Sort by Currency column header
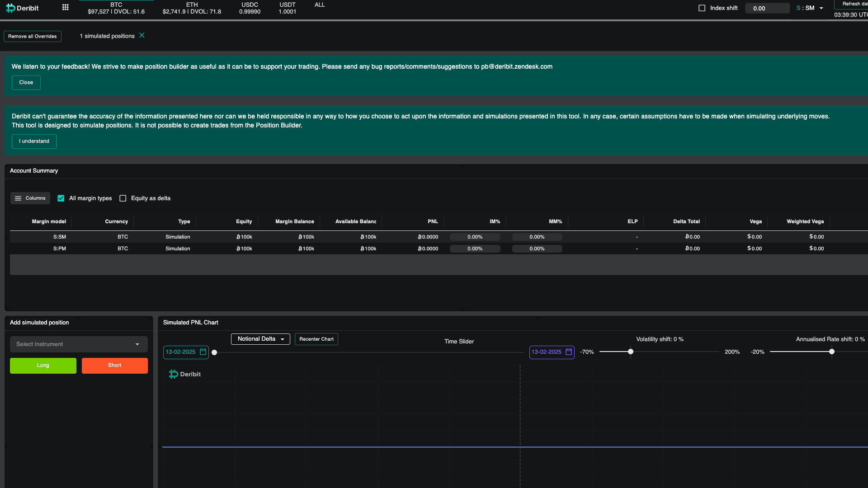This screenshot has width=868, height=488. click(x=116, y=221)
